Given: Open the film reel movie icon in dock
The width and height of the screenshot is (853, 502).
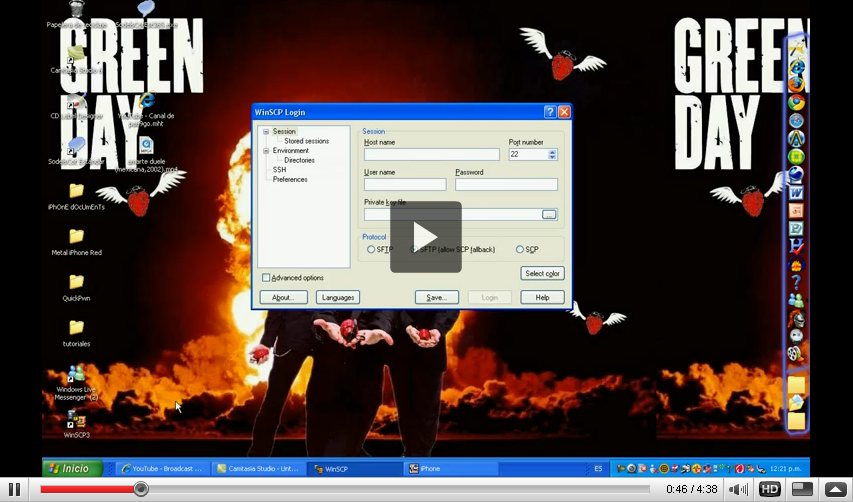Looking at the screenshot, I should click(x=796, y=354).
